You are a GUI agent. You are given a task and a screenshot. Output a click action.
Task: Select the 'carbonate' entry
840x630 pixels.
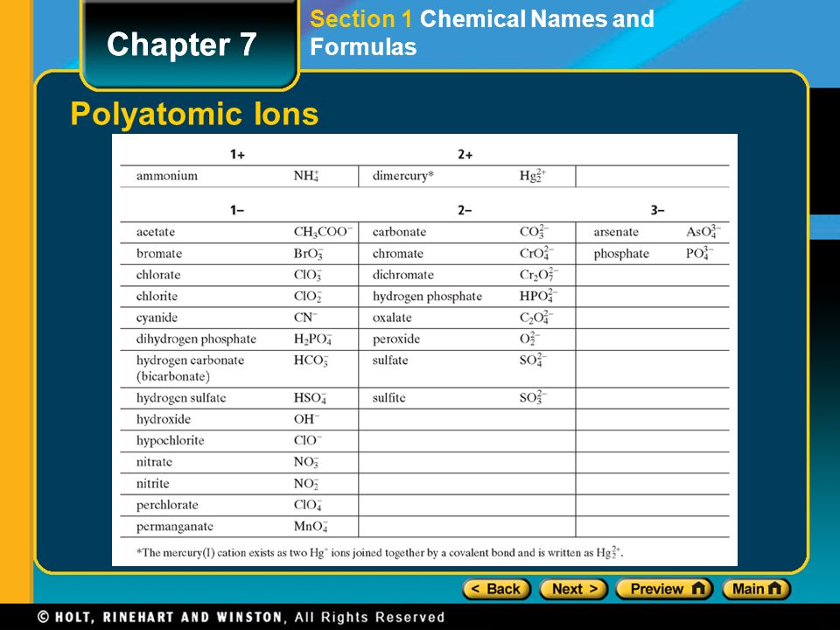pos(399,232)
